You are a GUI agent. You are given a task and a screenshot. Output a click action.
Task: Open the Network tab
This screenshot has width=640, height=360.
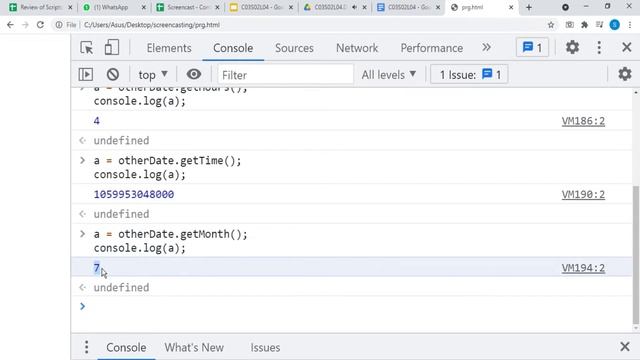coord(357,48)
